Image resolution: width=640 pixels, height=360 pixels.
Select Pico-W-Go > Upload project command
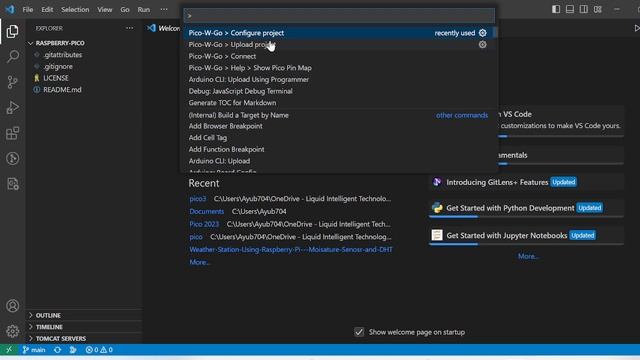point(339,44)
